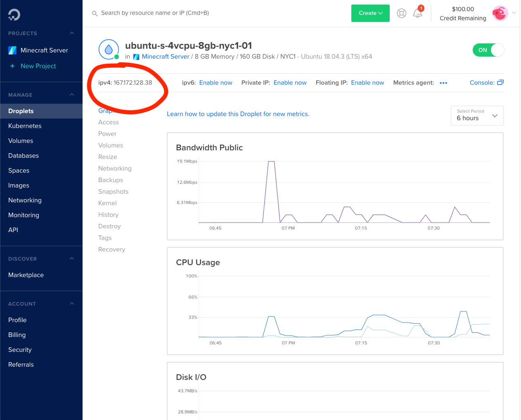
Task: Click the $100.00 Credit Remaining text
Action: click(x=463, y=14)
